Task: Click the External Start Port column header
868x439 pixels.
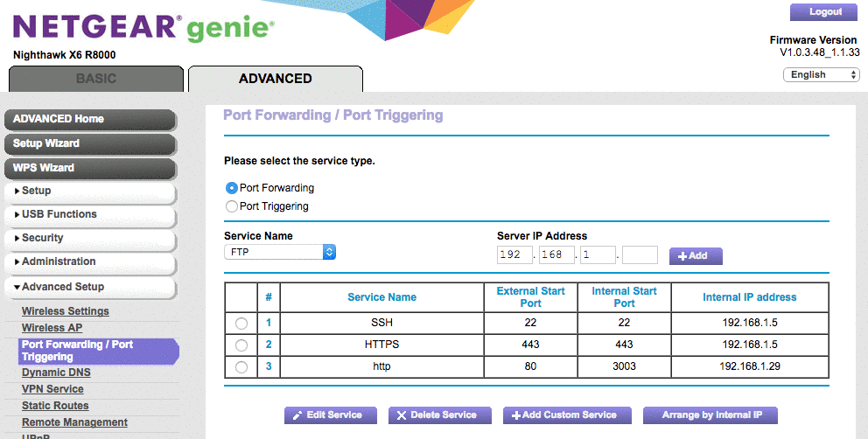Action: [x=531, y=297]
